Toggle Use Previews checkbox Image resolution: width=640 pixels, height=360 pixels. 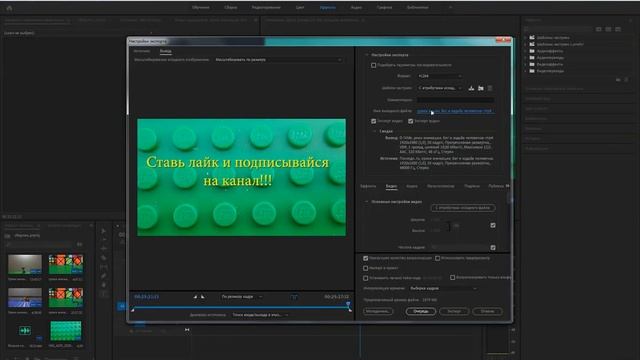(x=438, y=258)
